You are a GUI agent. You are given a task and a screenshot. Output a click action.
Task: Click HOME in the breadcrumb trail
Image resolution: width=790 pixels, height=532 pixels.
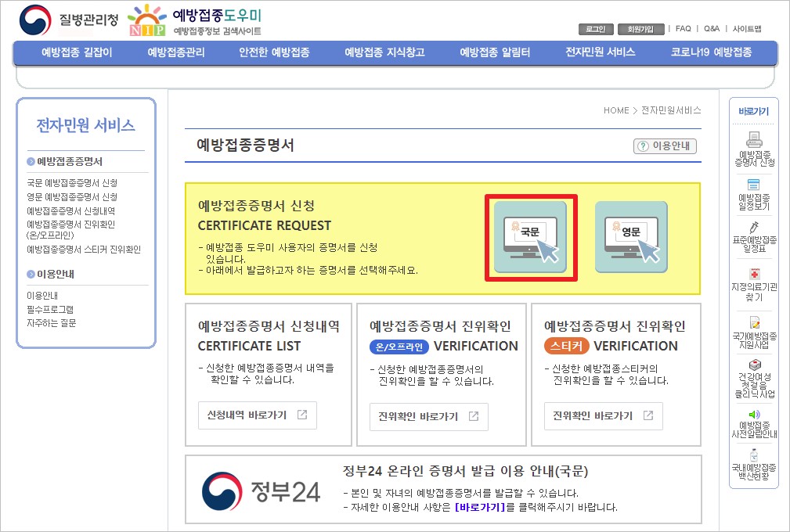tap(618, 110)
